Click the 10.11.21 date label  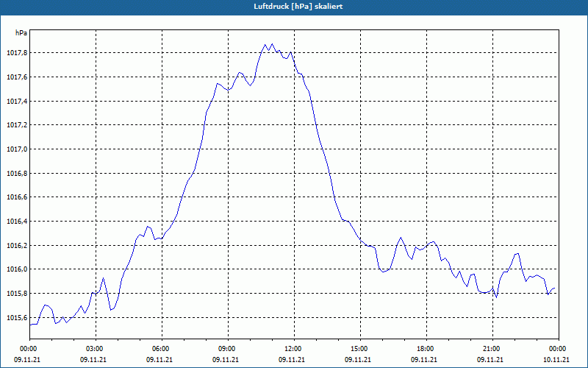tap(556, 360)
